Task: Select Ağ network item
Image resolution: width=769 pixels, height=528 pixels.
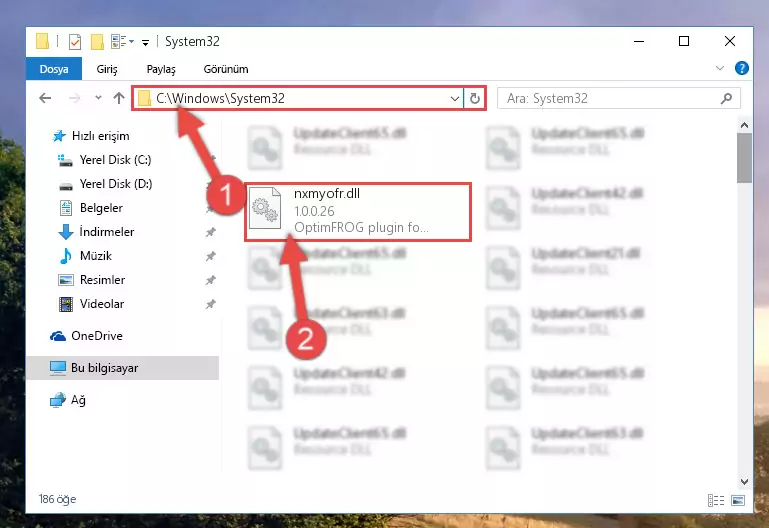Action: 78,400
